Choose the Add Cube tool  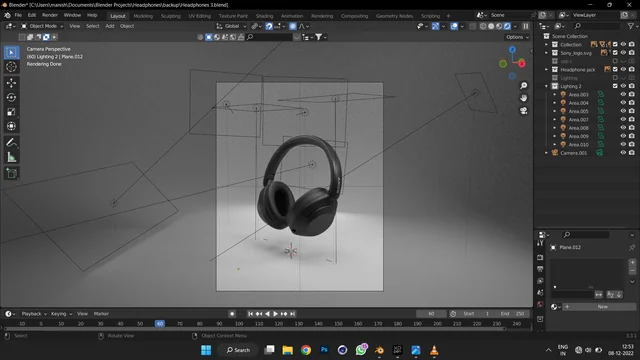(11, 173)
